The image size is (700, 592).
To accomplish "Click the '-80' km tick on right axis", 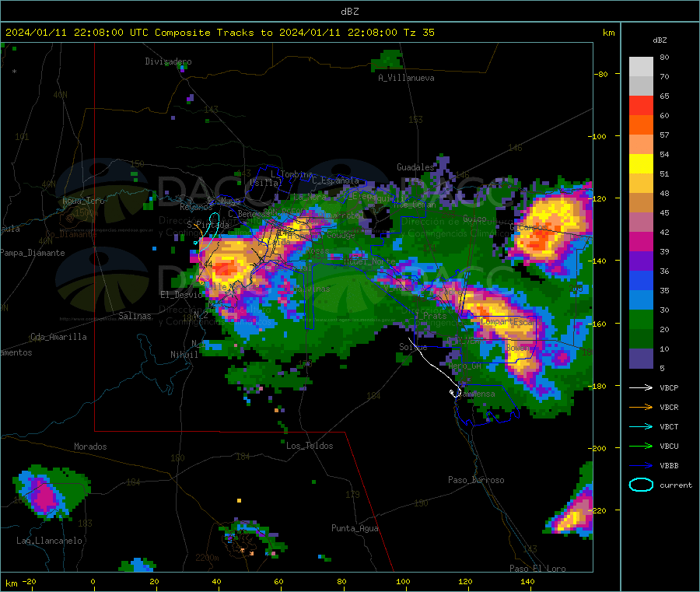I will (600, 74).
